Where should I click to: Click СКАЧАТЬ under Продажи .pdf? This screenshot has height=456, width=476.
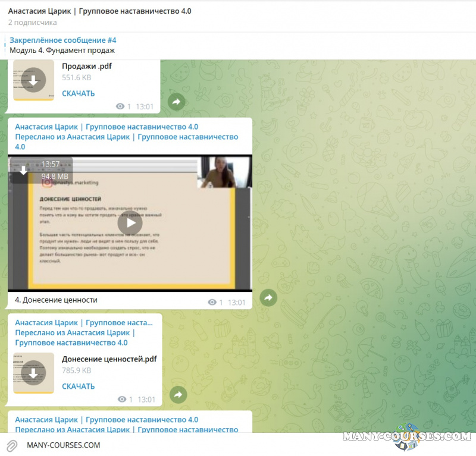point(78,93)
